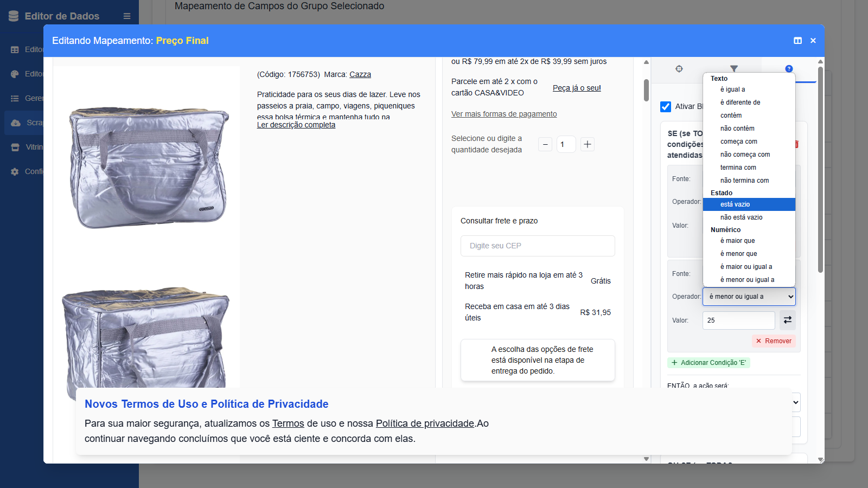Uncheck the Ativar checkbox
This screenshot has width=868, height=488.
tap(666, 107)
